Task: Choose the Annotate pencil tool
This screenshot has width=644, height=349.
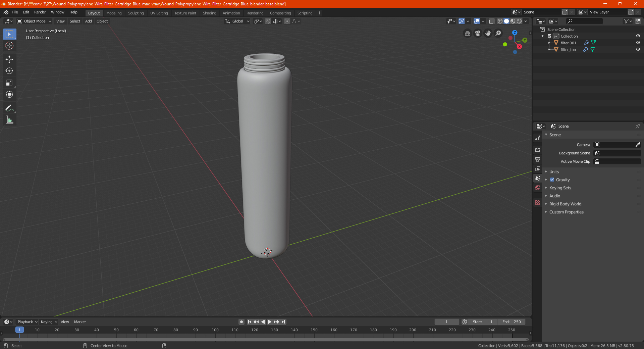Action: pos(9,108)
